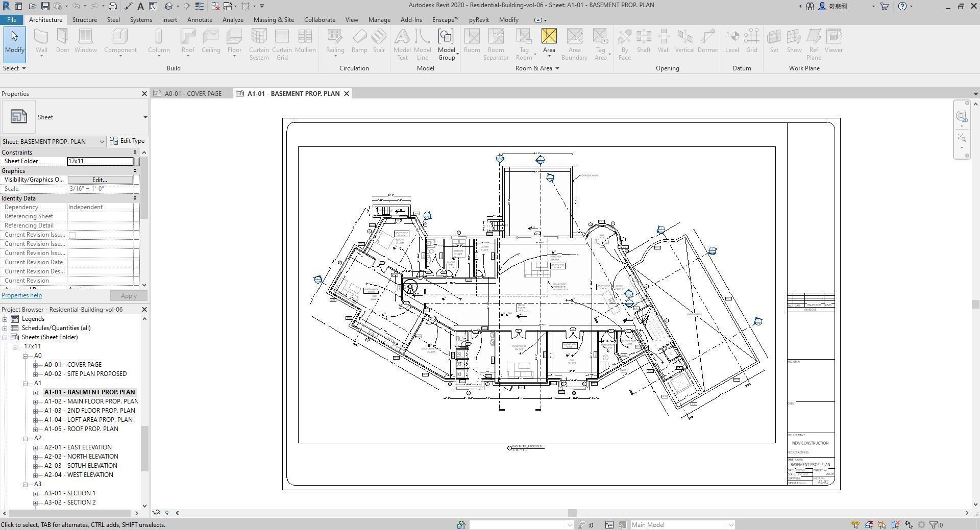
Task: Click the Level datum tool
Action: click(x=732, y=42)
